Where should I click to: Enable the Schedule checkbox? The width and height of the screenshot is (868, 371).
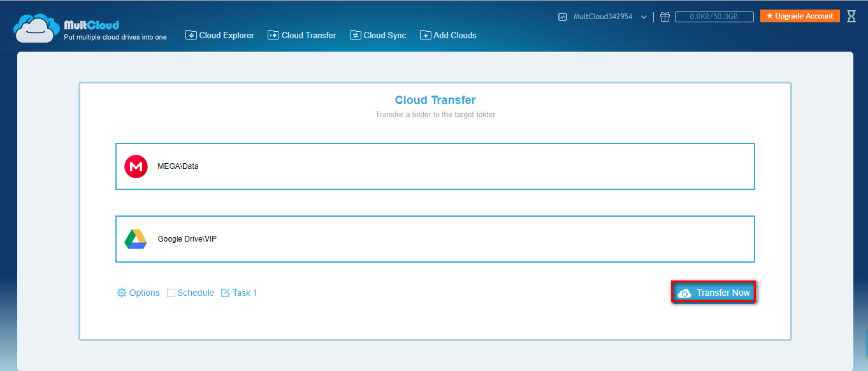[x=171, y=293]
